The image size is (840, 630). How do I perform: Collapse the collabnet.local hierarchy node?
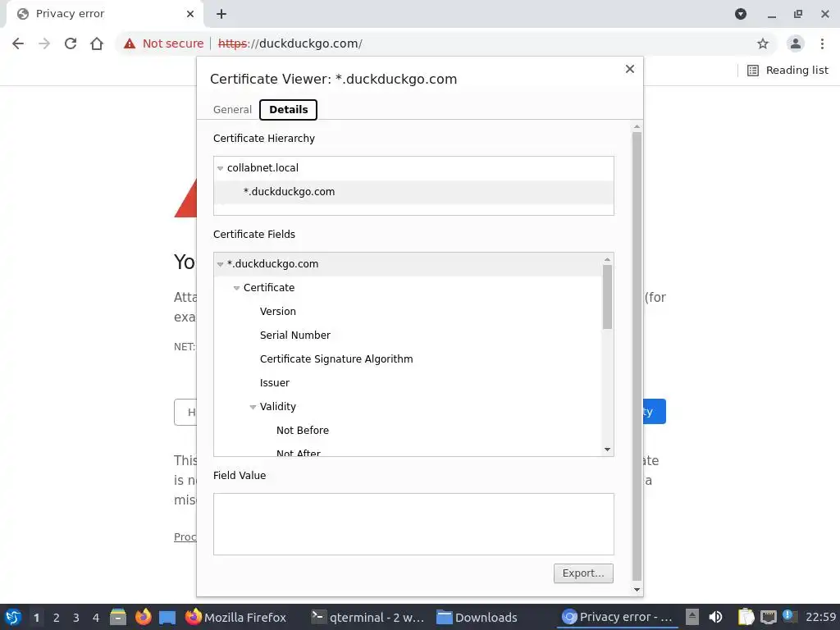point(220,168)
